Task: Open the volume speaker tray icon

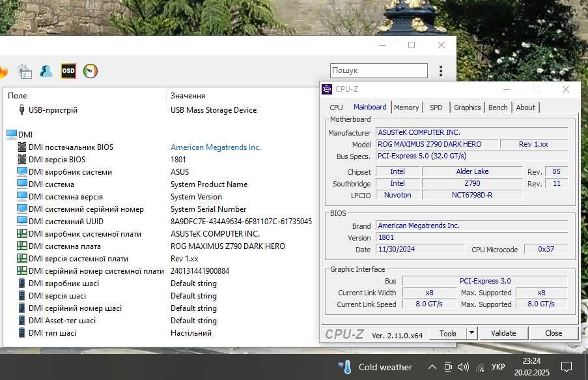Action: pyautogui.click(x=464, y=367)
